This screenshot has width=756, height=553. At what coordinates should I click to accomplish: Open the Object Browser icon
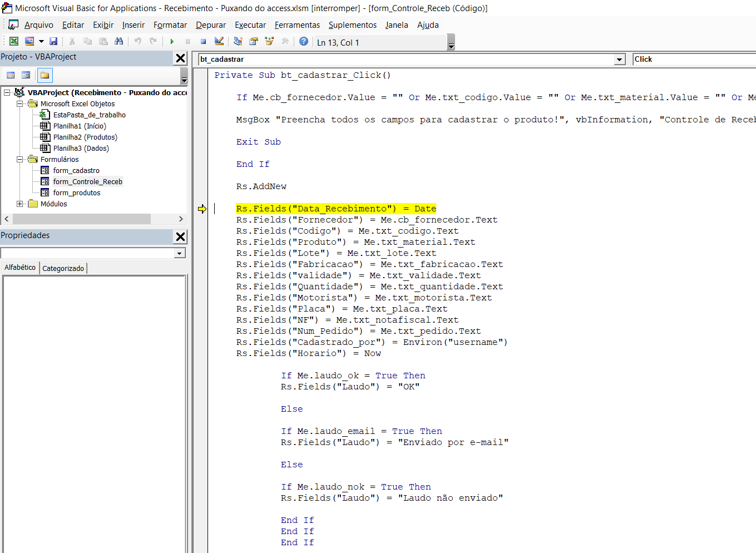coord(269,42)
